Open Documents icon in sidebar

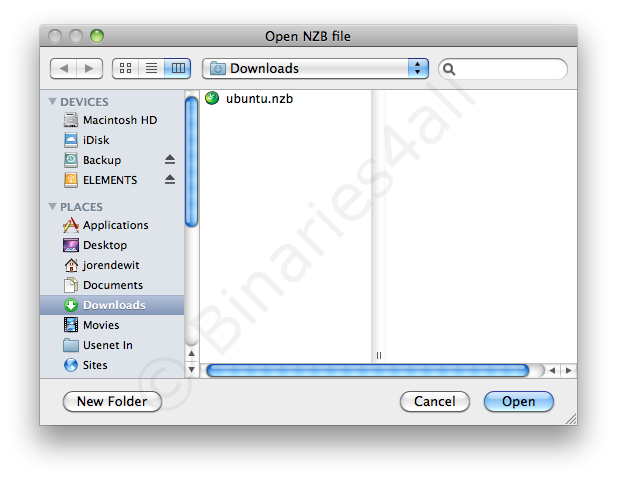tap(71, 285)
